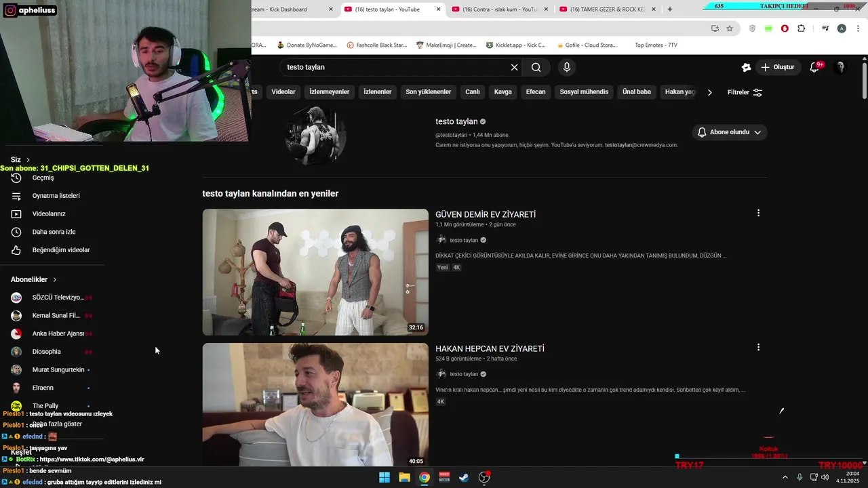Expand the Siz section chevron
The height and width of the screenshot is (488, 868).
click(x=28, y=160)
